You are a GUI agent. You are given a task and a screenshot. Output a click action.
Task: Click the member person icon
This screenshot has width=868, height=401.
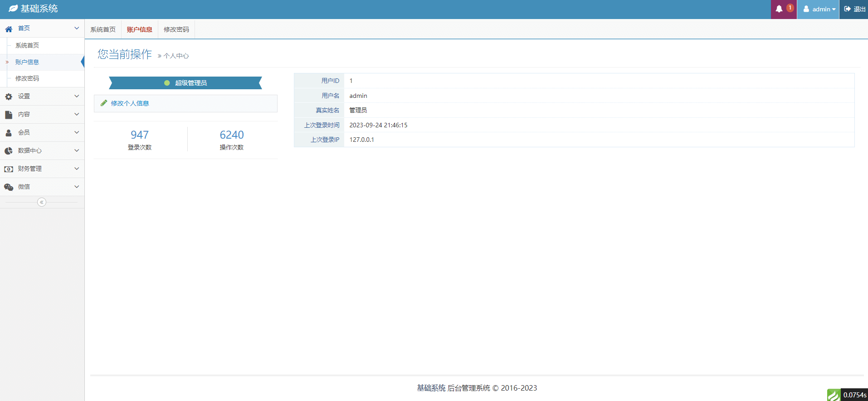coord(9,133)
